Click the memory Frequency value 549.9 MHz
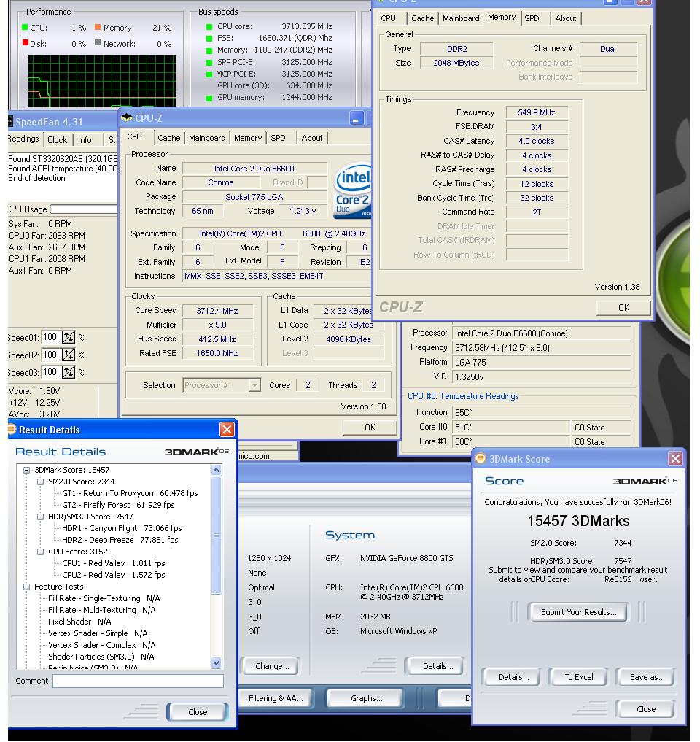The width and height of the screenshot is (700, 742). [x=537, y=112]
